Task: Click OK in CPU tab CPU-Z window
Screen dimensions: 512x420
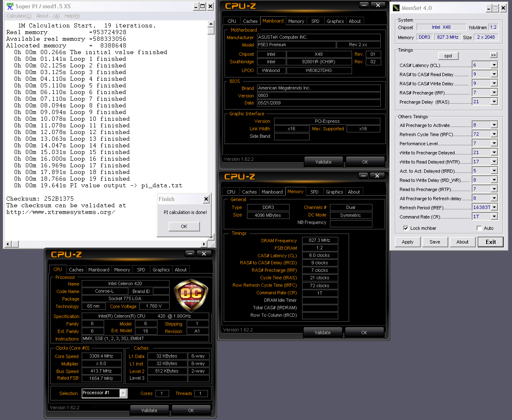Action: [191, 410]
